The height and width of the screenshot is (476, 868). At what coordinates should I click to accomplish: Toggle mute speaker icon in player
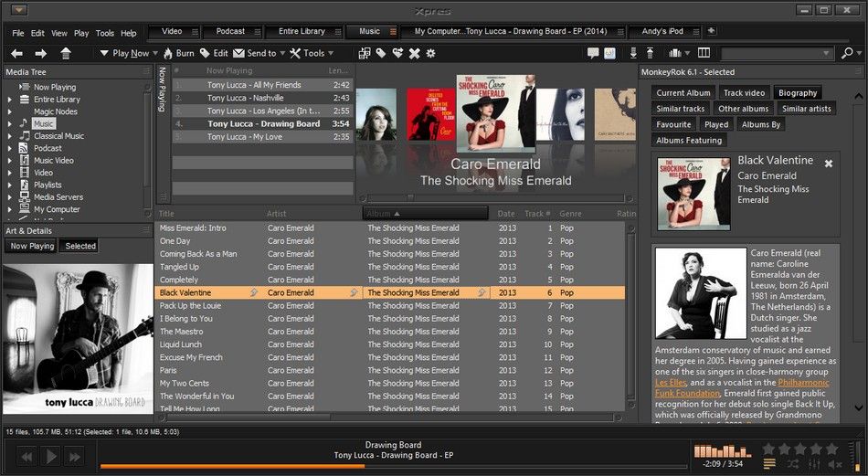pyautogui.click(x=836, y=464)
